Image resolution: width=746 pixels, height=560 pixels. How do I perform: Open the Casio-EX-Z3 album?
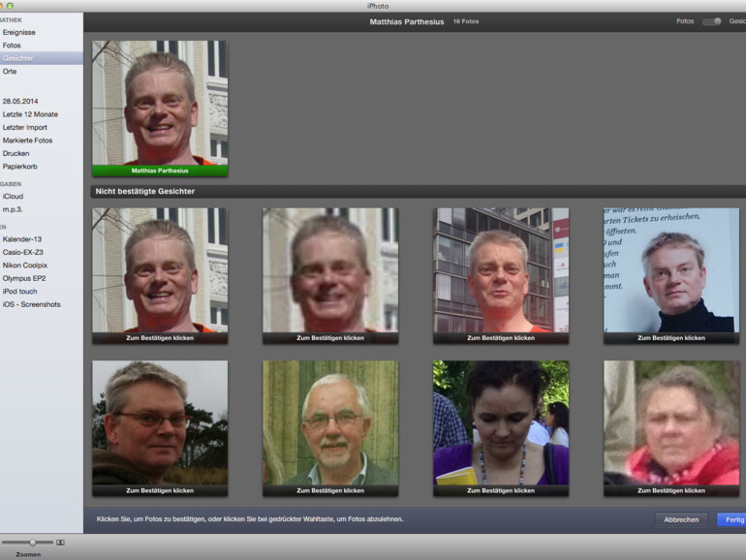(22, 252)
